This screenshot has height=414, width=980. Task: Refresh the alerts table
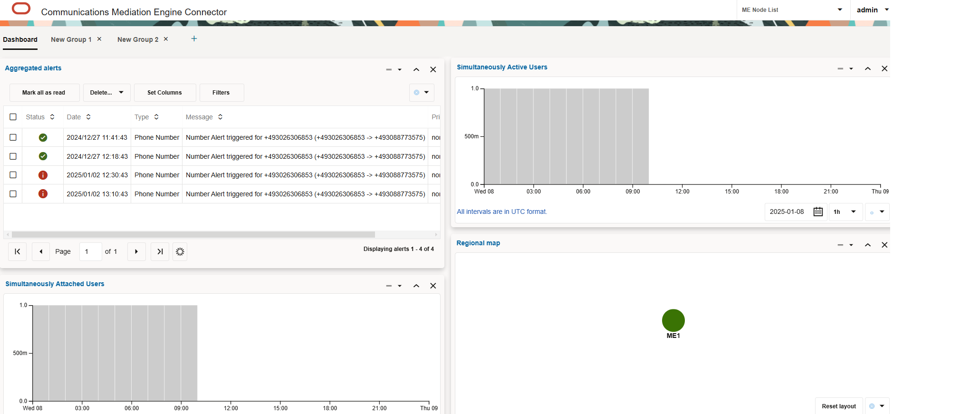[x=180, y=251]
